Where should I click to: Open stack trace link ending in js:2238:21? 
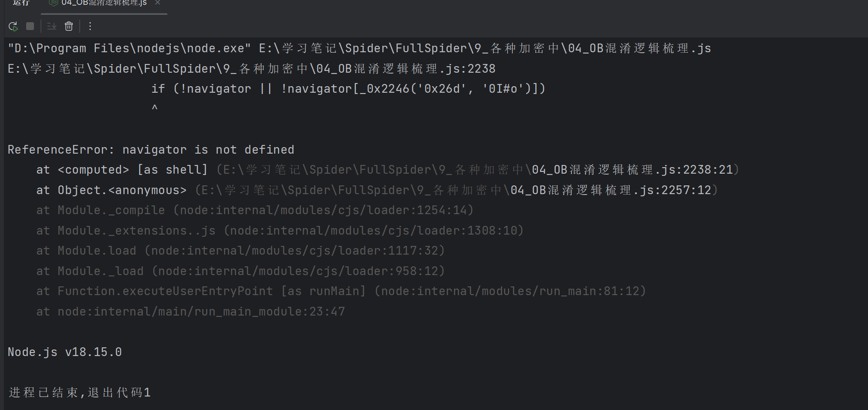point(478,170)
